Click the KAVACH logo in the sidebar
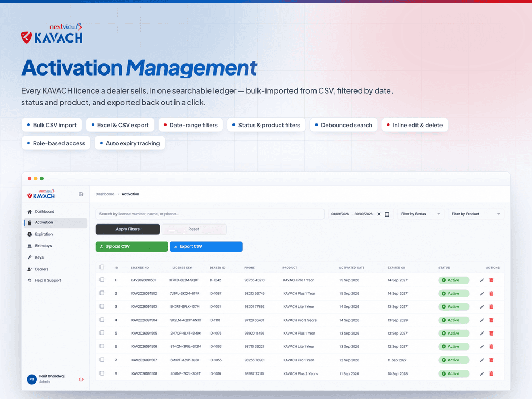Viewport: 532px width, 399px height. [x=41, y=194]
